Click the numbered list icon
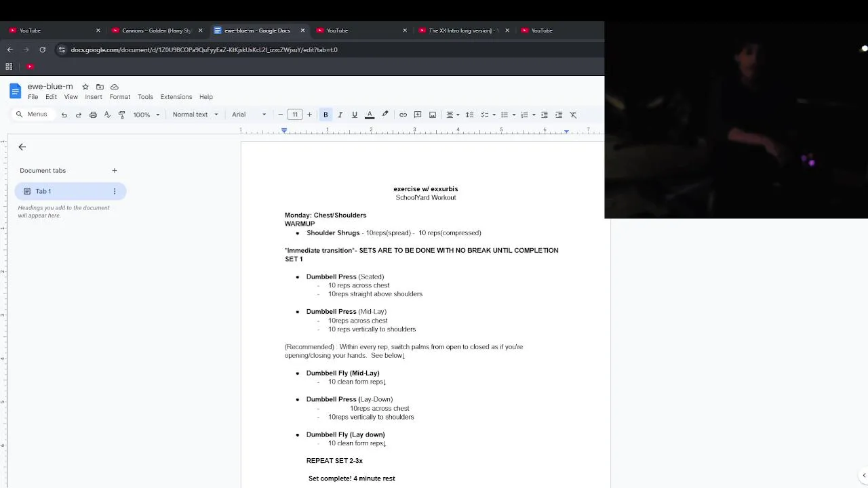868x488 pixels. pyautogui.click(x=524, y=115)
